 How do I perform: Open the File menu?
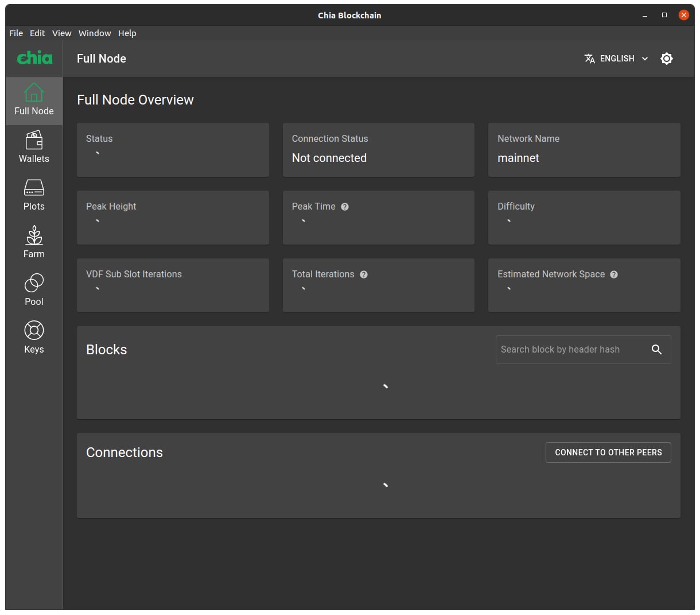(16, 33)
